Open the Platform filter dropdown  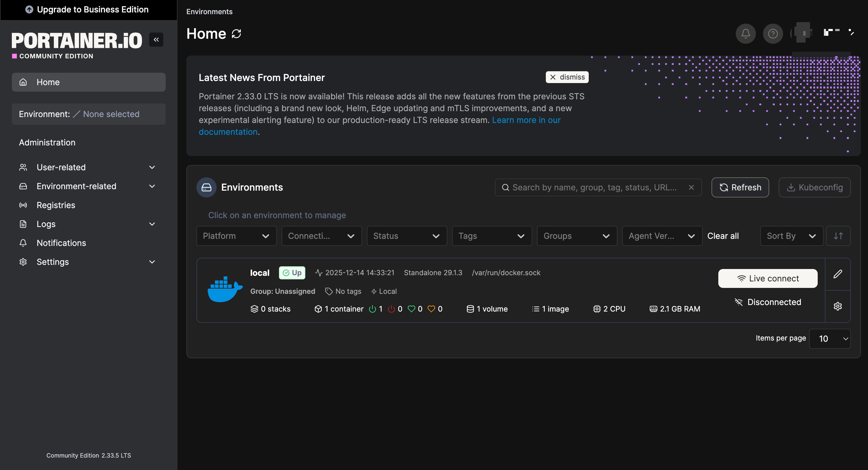pos(236,236)
